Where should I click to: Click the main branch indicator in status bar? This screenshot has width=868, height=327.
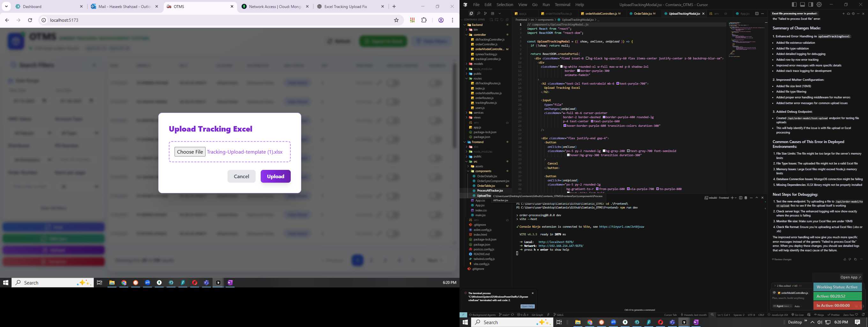tap(504, 315)
